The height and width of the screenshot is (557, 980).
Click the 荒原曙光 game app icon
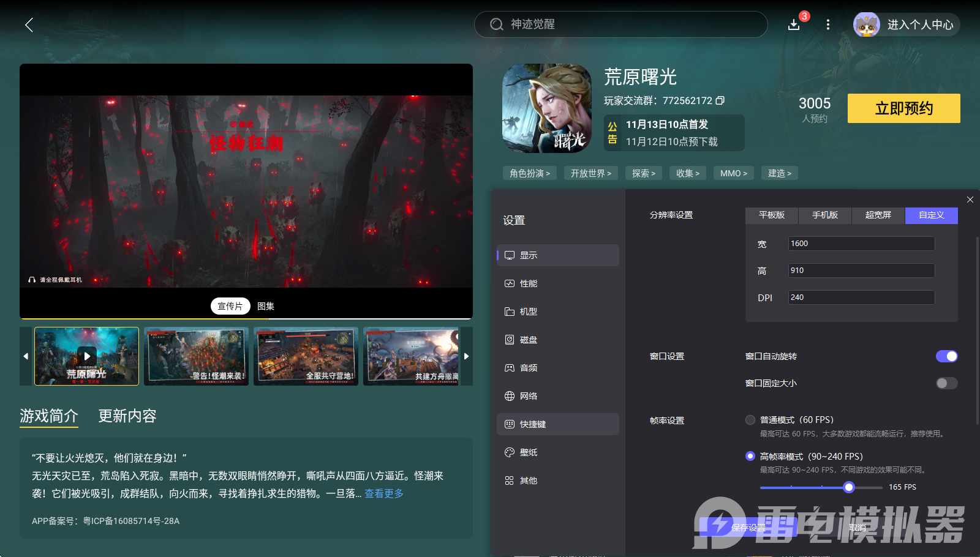tap(547, 108)
